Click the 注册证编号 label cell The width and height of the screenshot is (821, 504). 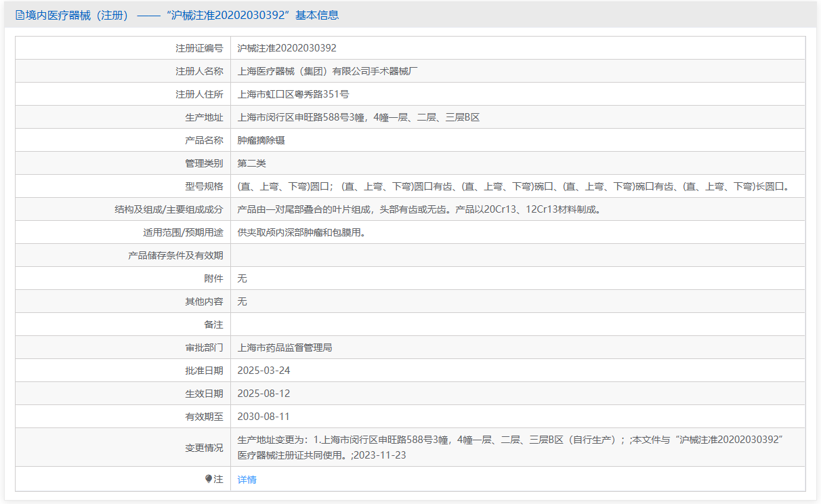point(199,48)
